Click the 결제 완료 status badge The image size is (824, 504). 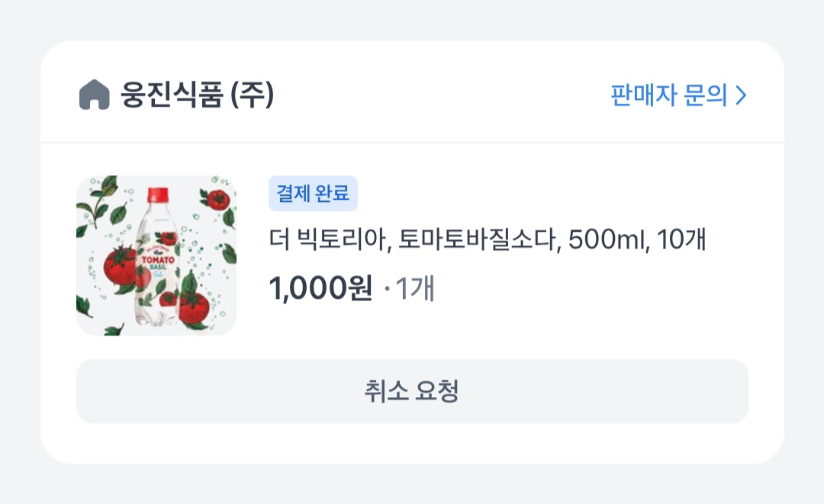[314, 193]
